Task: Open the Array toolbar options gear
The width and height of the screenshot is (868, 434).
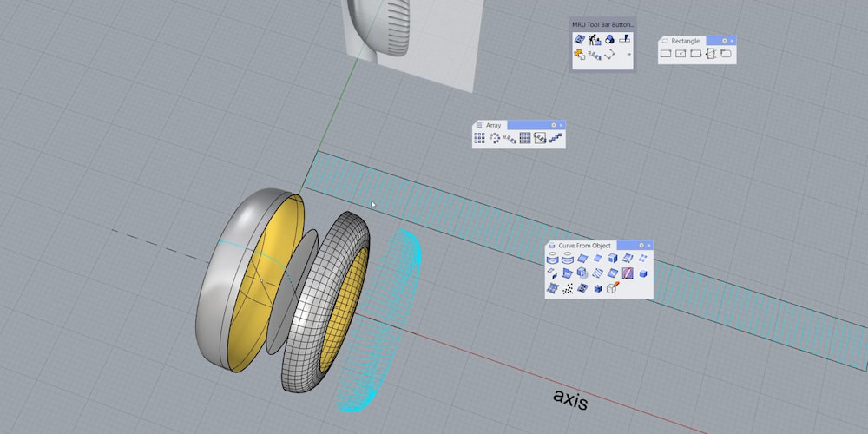Action: (552, 125)
